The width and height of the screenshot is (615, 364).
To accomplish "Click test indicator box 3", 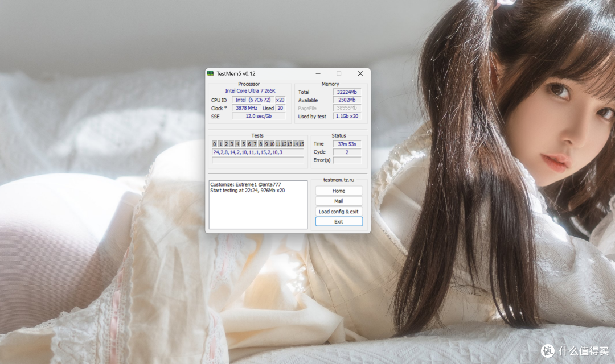I will pyautogui.click(x=232, y=144).
